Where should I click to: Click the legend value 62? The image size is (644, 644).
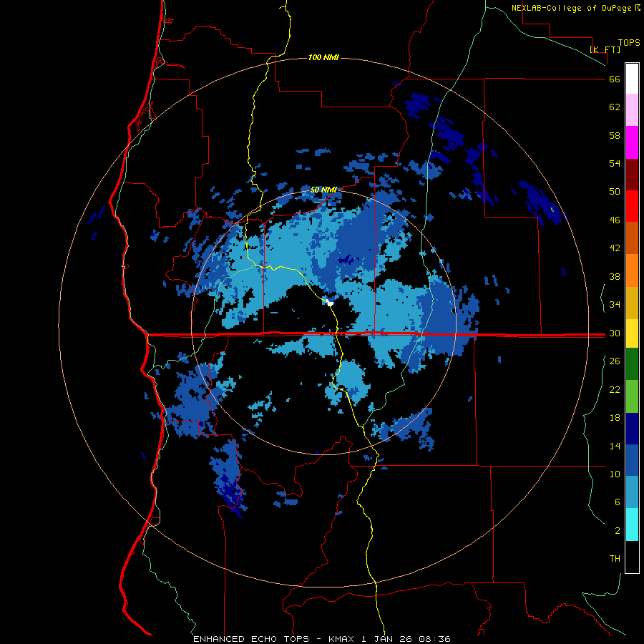615,107
